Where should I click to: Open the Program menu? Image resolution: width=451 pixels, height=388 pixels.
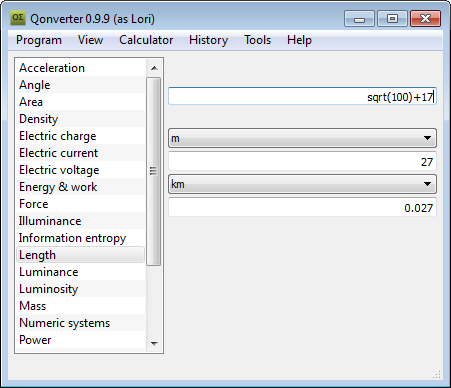tap(39, 40)
